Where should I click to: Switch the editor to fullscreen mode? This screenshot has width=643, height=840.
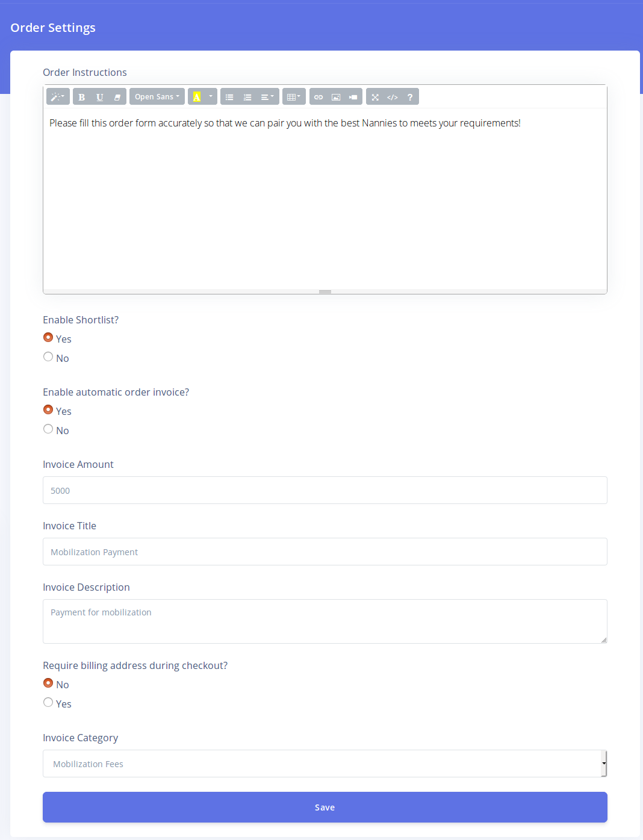[x=375, y=97]
